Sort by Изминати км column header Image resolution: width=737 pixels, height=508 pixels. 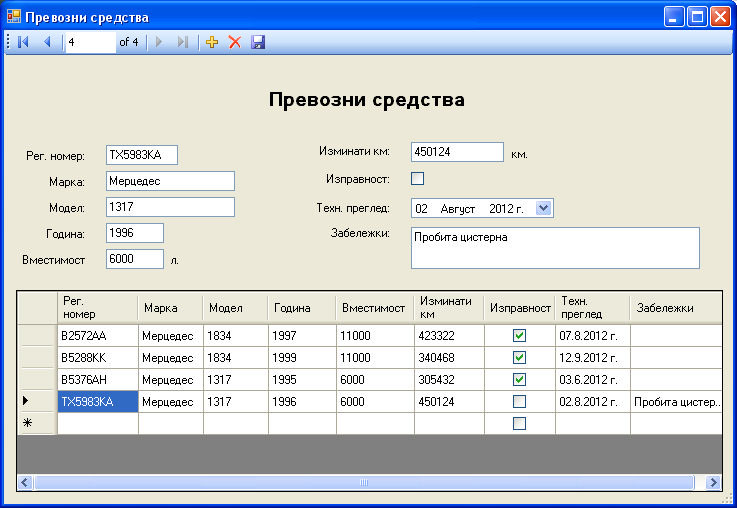pos(449,308)
